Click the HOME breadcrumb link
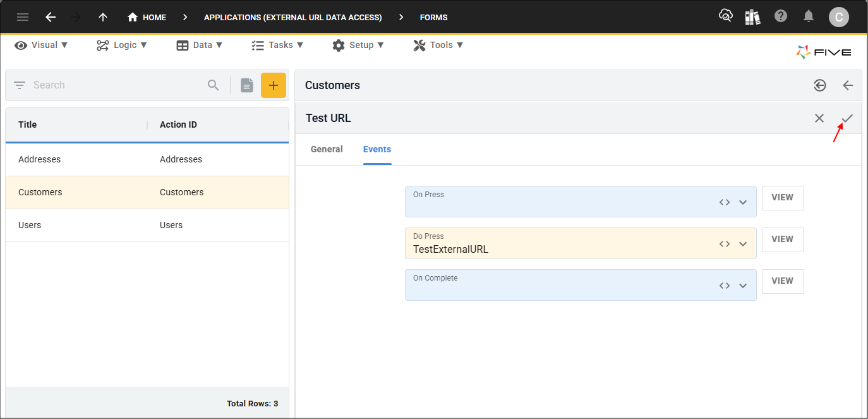Screen dimensions: 868x419 (147, 17)
